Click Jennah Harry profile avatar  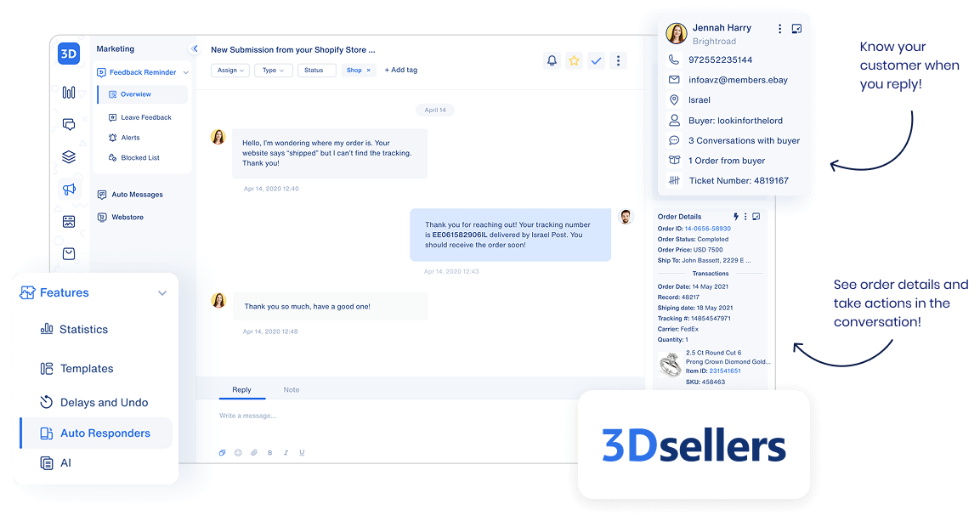(x=677, y=33)
